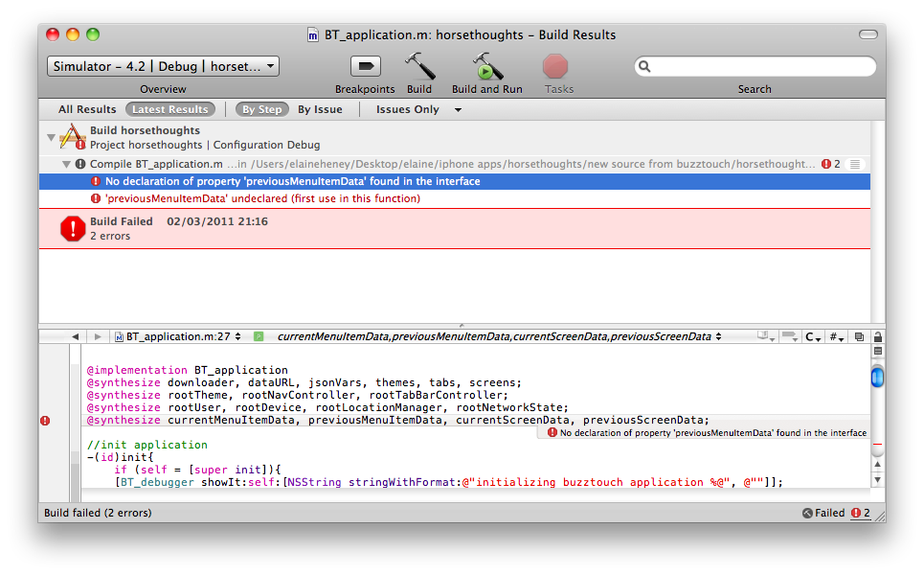The width and height of the screenshot is (924, 575).
Task: Click the error marker in the editor gutter
Action: (x=45, y=420)
